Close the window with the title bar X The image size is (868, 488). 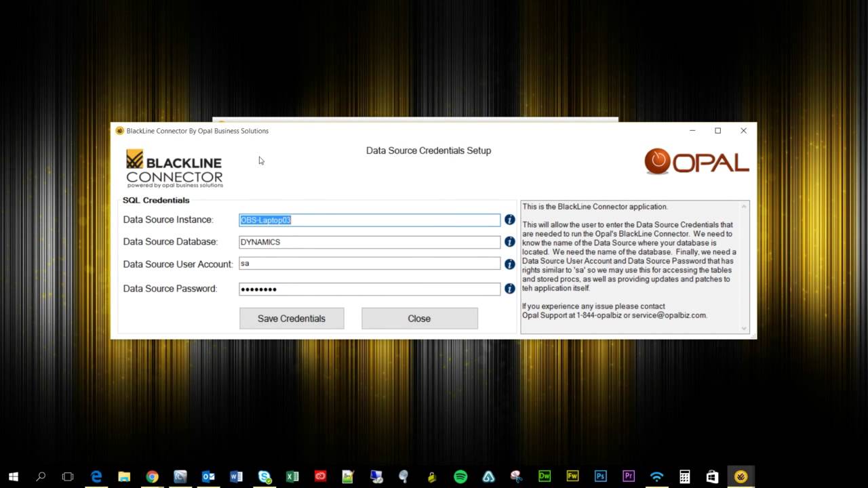(743, 131)
